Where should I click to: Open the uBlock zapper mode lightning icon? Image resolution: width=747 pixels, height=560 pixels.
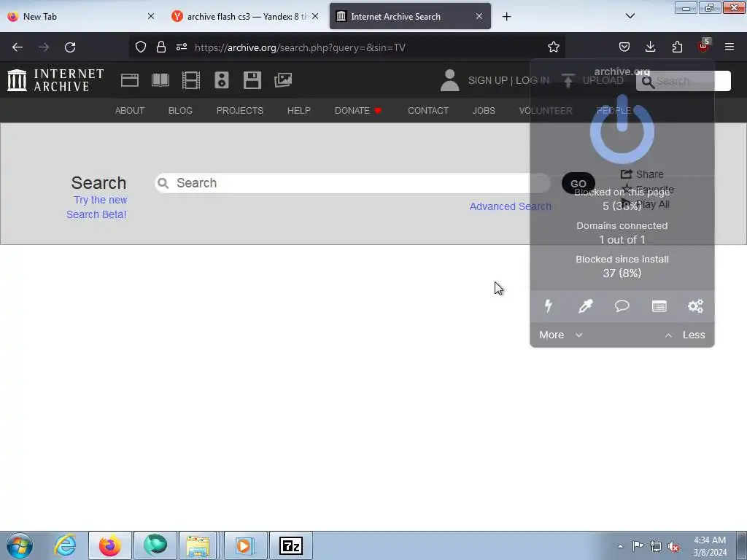(549, 306)
